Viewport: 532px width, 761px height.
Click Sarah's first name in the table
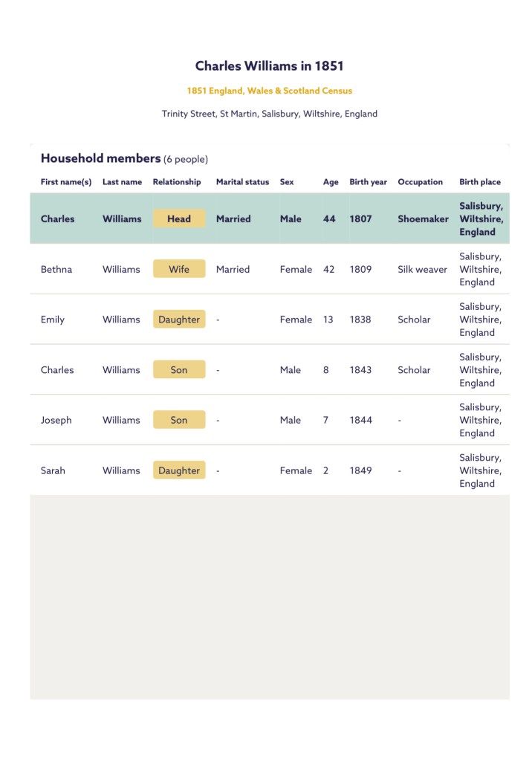pos(53,470)
